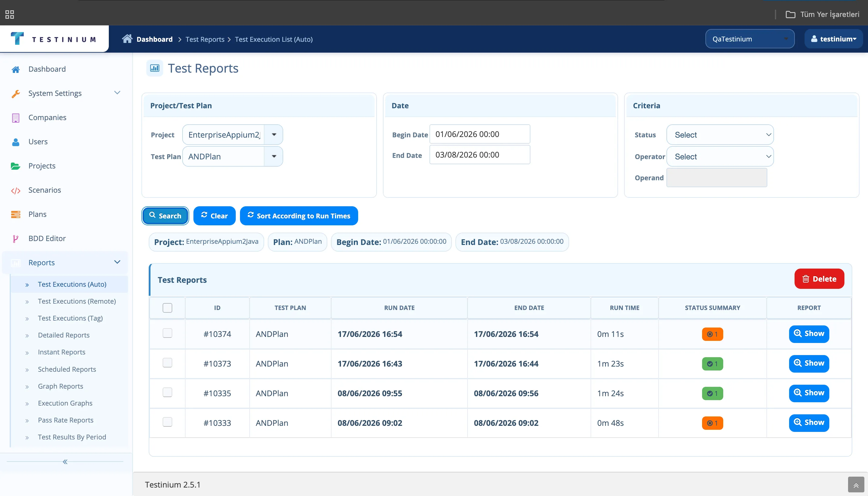The image size is (868, 496).
Task: Check the checkbox for row #10373
Action: [167, 363]
